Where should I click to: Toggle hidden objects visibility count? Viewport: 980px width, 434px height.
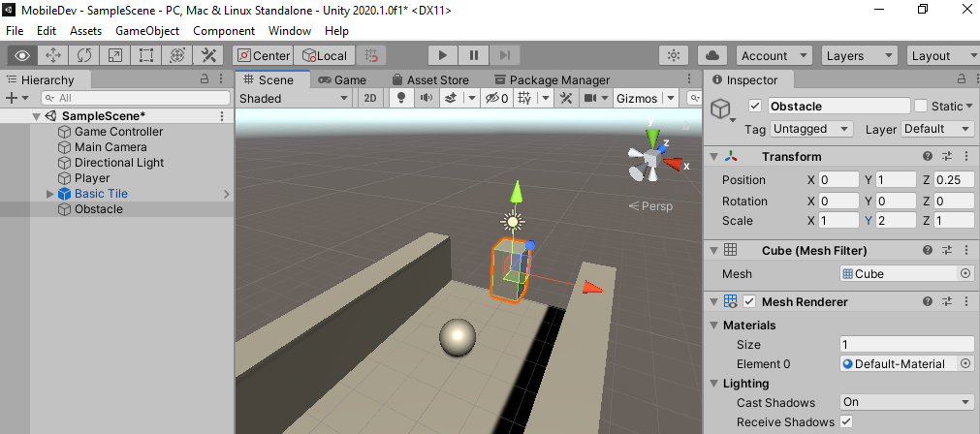[497, 98]
